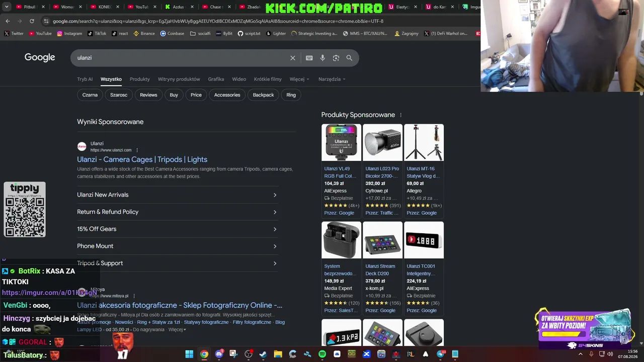Start voice search with the microphone
This screenshot has width=644, height=362.
pos(323,58)
